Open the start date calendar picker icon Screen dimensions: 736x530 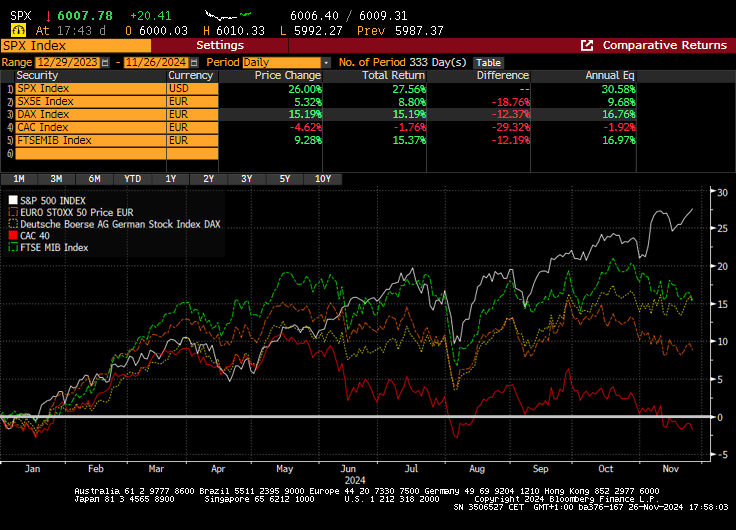pos(105,62)
